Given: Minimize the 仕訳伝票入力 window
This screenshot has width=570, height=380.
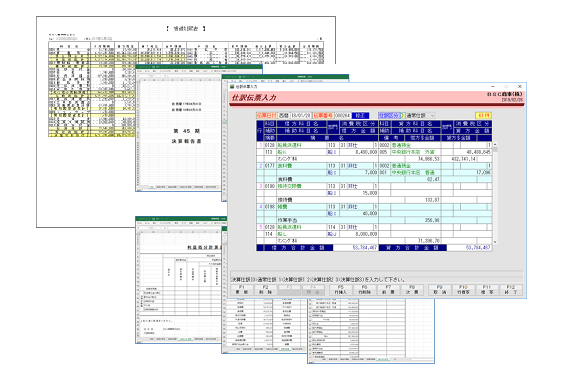Looking at the screenshot, I should coord(493,87).
